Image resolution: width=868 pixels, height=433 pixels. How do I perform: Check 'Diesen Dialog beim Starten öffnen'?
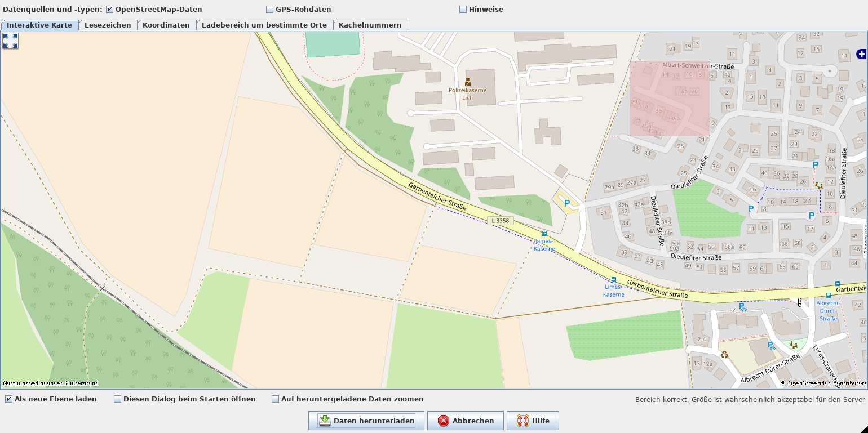(118, 399)
